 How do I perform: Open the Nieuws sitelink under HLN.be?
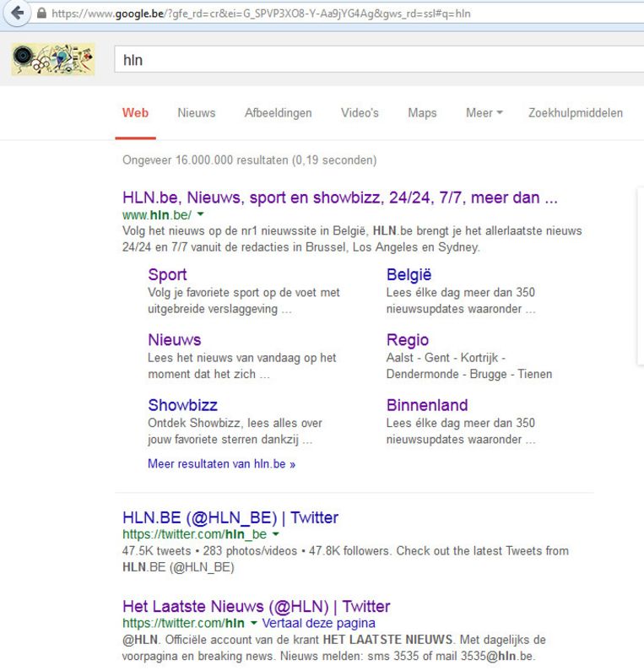[x=175, y=340]
